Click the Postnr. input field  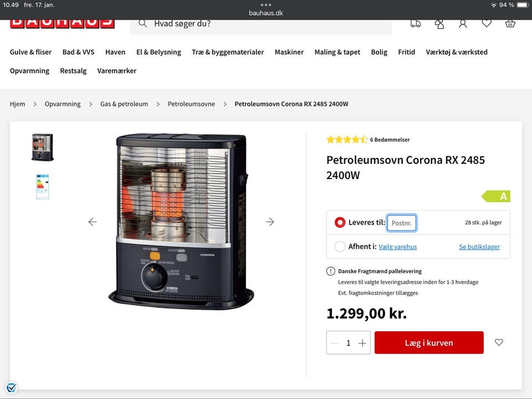coord(402,223)
